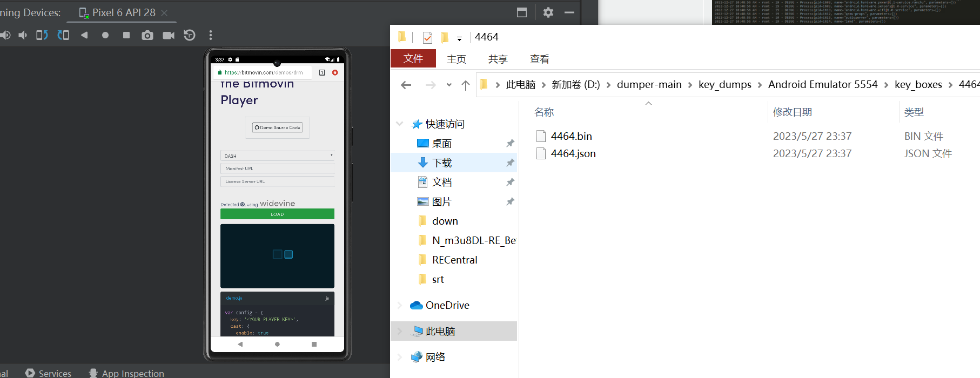Select the demo.js code tab
Viewport: 980px width, 378px height.
pos(234,298)
